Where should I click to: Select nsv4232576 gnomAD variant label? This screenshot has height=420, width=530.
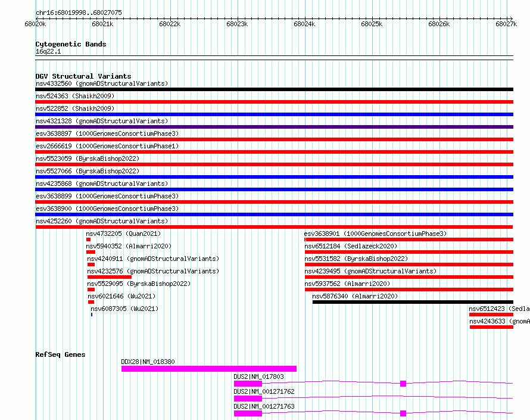coord(153,271)
